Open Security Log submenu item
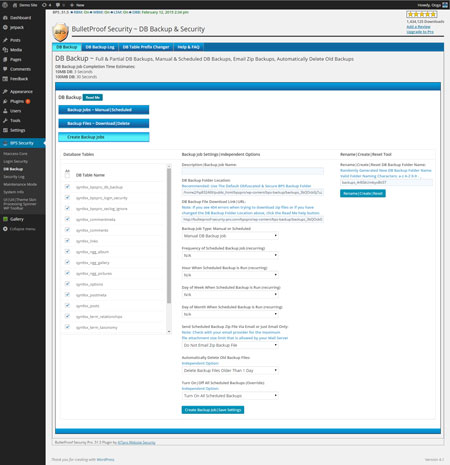 pos(14,177)
